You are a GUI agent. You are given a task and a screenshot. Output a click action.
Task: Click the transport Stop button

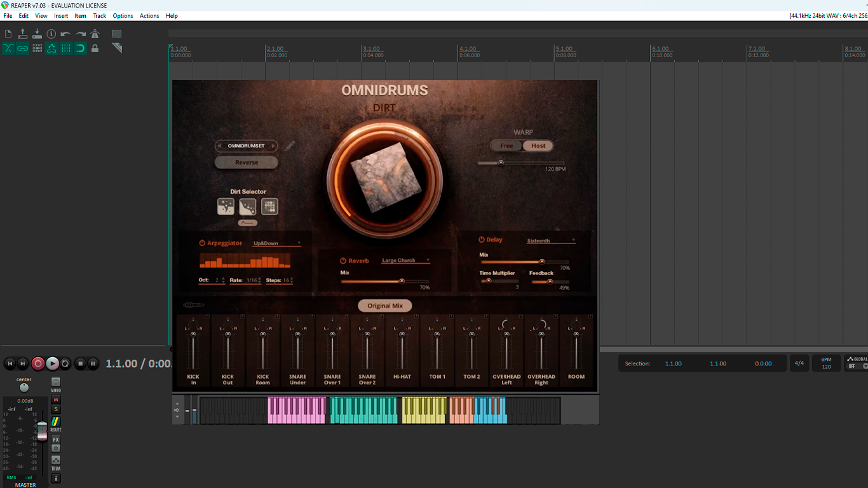tap(80, 363)
